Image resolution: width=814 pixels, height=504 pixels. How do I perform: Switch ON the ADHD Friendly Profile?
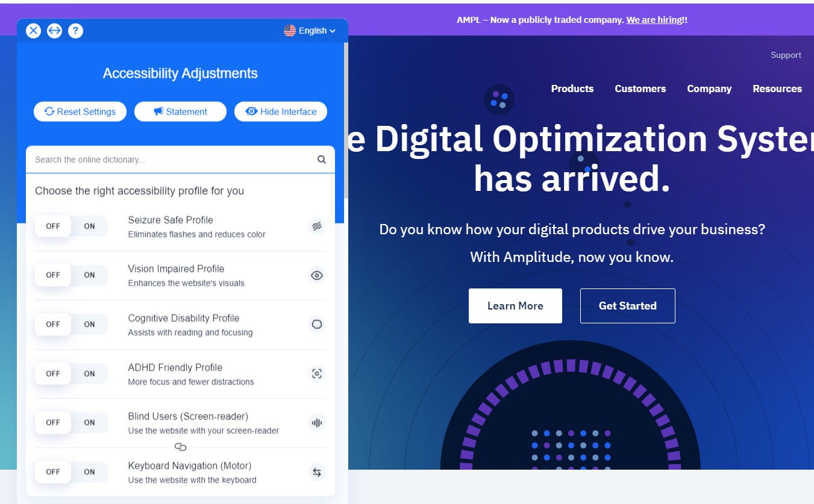tap(90, 374)
